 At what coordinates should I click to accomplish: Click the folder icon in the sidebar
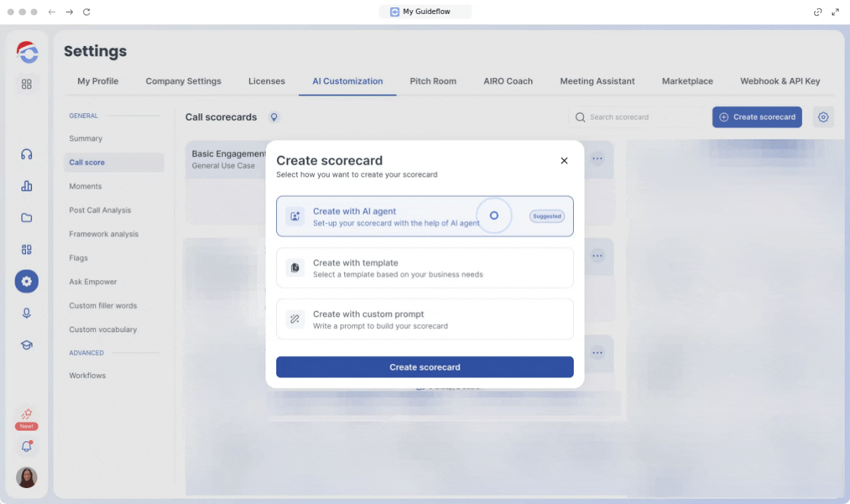pos(27,218)
